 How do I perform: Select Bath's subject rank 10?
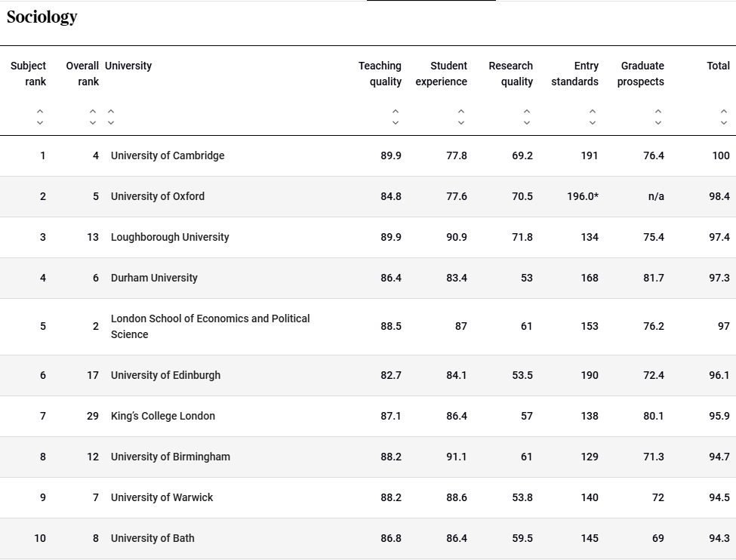click(40, 538)
